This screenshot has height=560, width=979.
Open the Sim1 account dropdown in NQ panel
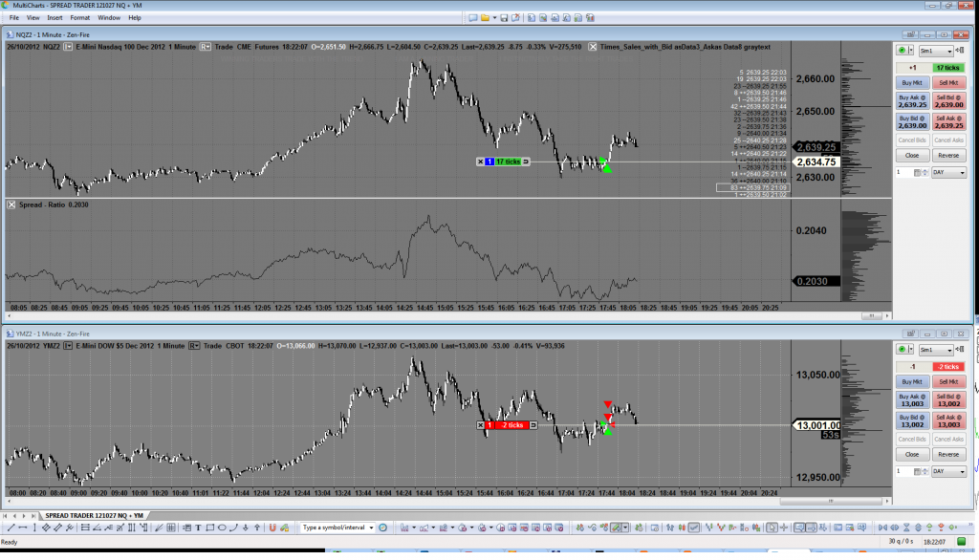[x=935, y=51]
